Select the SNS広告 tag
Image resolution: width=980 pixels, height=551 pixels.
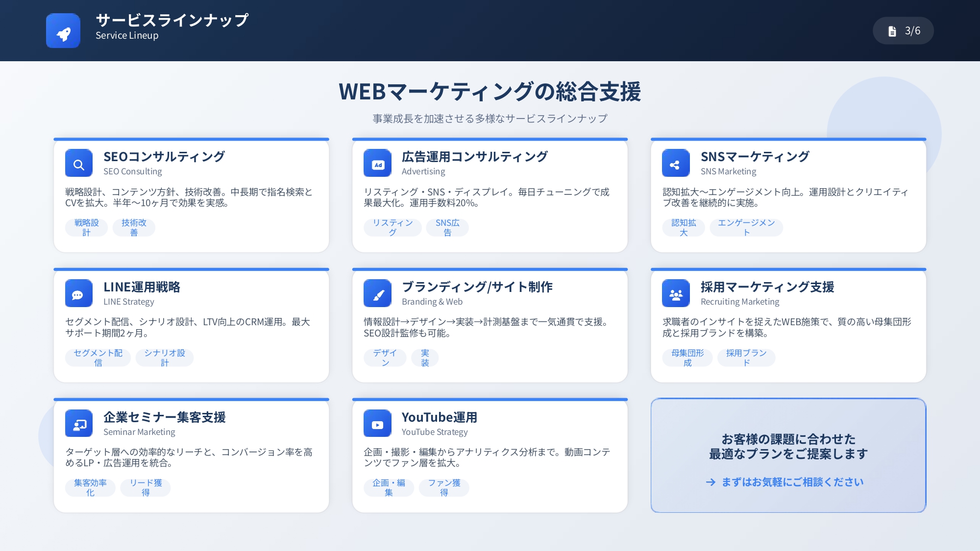click(x=447, y=228)
